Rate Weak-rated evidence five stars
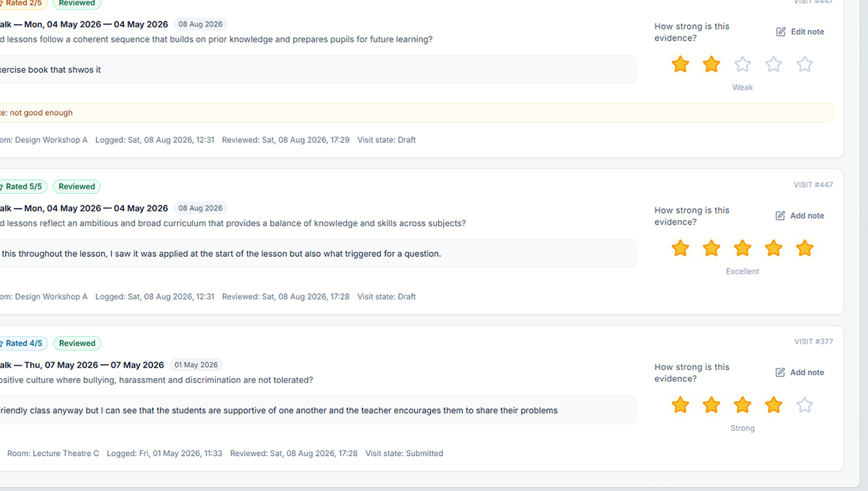868x491 pixels. (x=805, y=64)
